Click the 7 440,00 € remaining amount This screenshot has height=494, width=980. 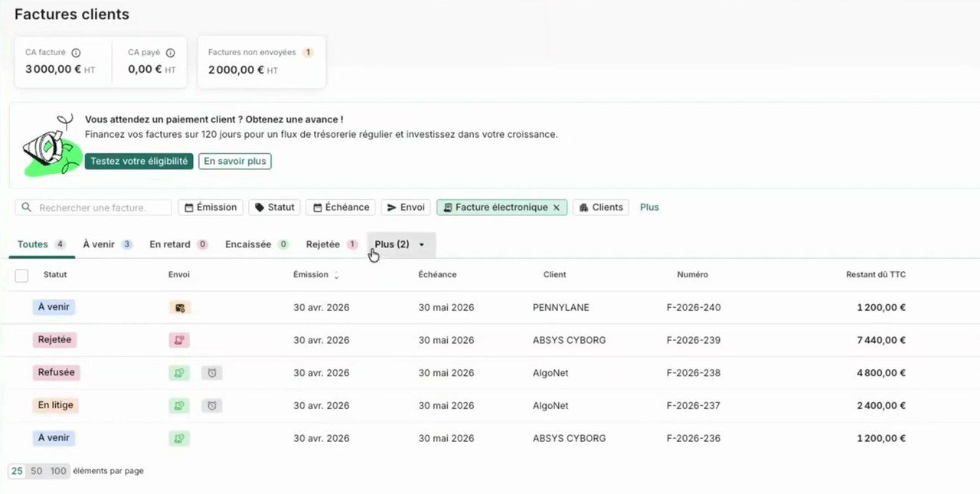pyautogui.click(x=881, y=340)
